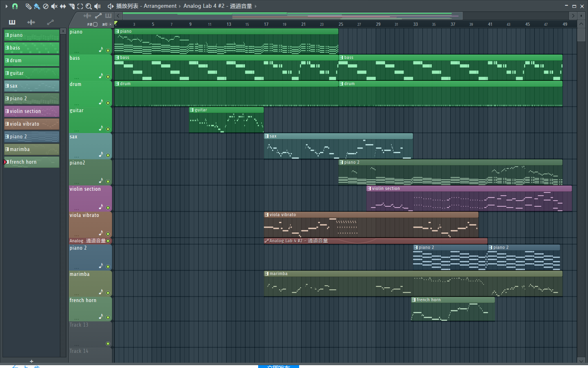Toggle the 多选 checkbox in the track header
Image resolution: width=588 pixels, height=368 pixels.
tap(95, 25)
